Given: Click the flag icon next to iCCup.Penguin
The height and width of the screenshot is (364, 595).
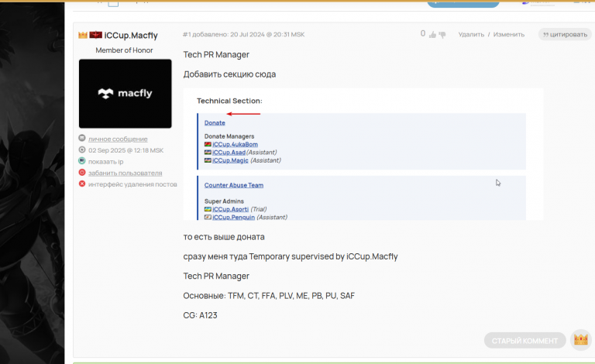Looking at the screenshot, I should 208,218.
